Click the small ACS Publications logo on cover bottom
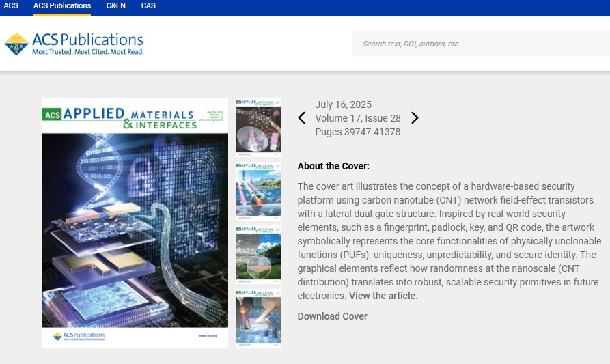Screen dimensions: 610x364 click(x=79, y=336)
